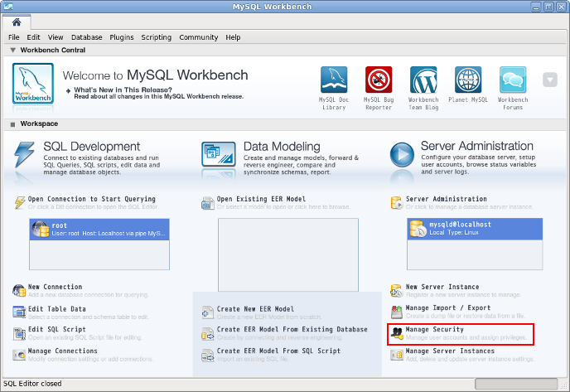Click the status bar progress field
This screenshot has height=392, width=570.
tap(516, 384)
